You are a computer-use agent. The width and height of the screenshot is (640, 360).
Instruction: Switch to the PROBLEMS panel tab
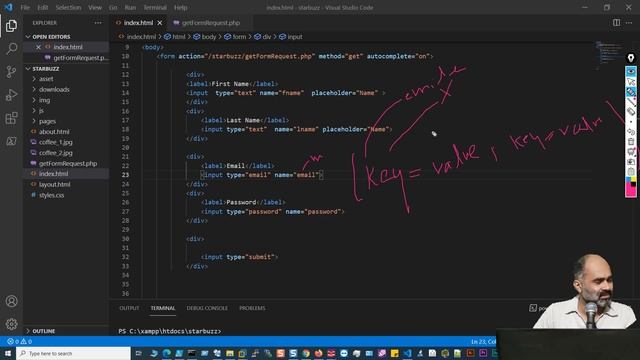(x=252, y=308)
